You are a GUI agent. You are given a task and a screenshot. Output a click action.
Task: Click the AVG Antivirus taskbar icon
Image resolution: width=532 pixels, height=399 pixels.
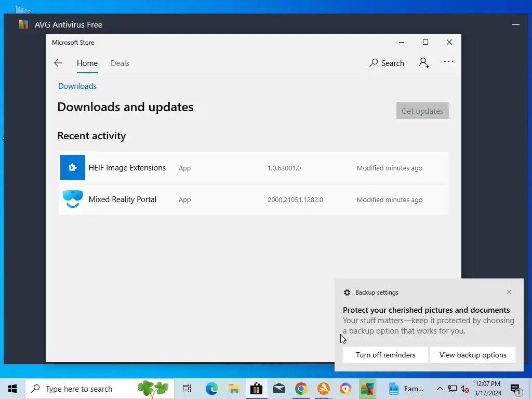click(x=367, y=389)
